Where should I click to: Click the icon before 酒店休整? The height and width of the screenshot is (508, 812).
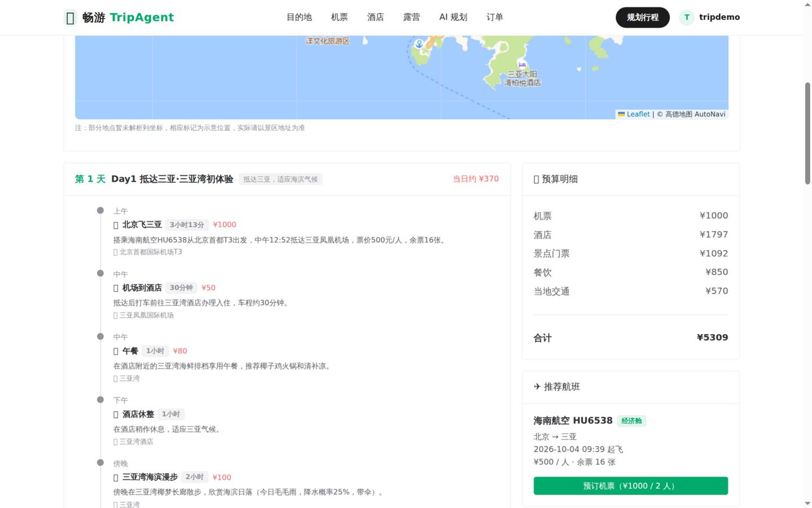click(116, 415)
